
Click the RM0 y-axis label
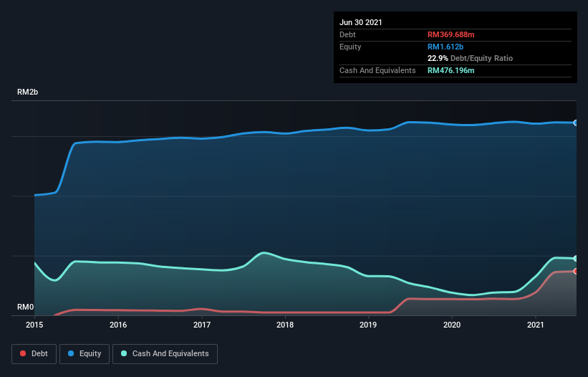click(x=26, y=307)
